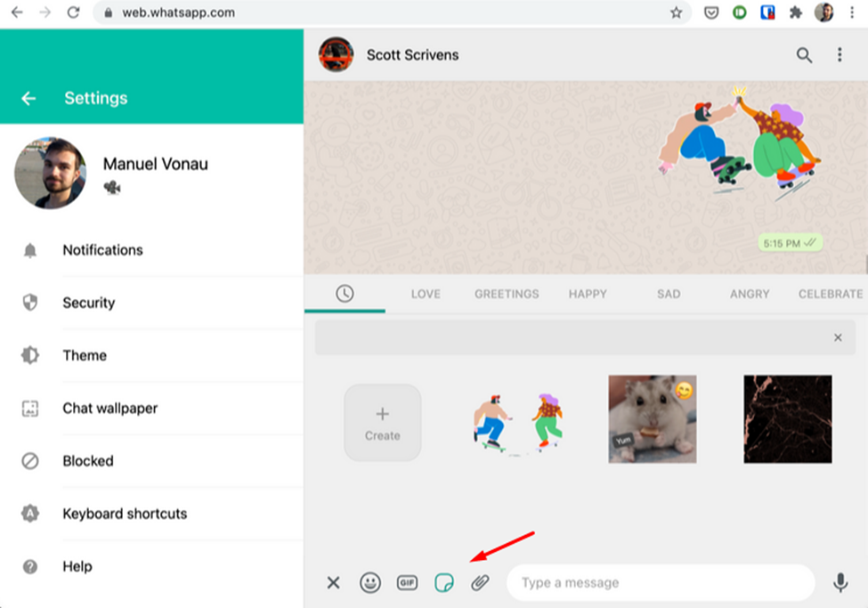The image size is (868, 608).
Task: Start a voice message with the microphone
Action: [840, 582]
